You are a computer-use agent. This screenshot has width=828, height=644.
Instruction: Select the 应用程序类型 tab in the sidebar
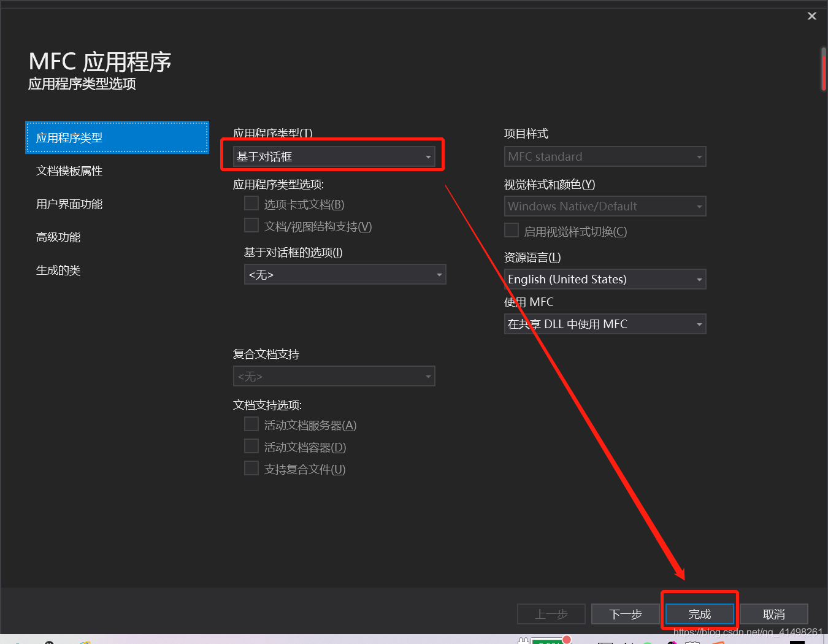tap(117, 137)
